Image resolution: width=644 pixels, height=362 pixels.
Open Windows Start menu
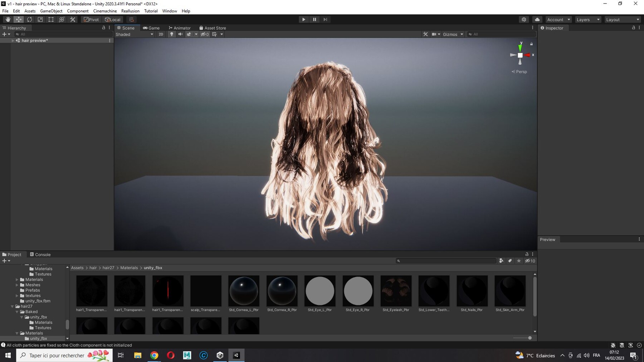8,355
